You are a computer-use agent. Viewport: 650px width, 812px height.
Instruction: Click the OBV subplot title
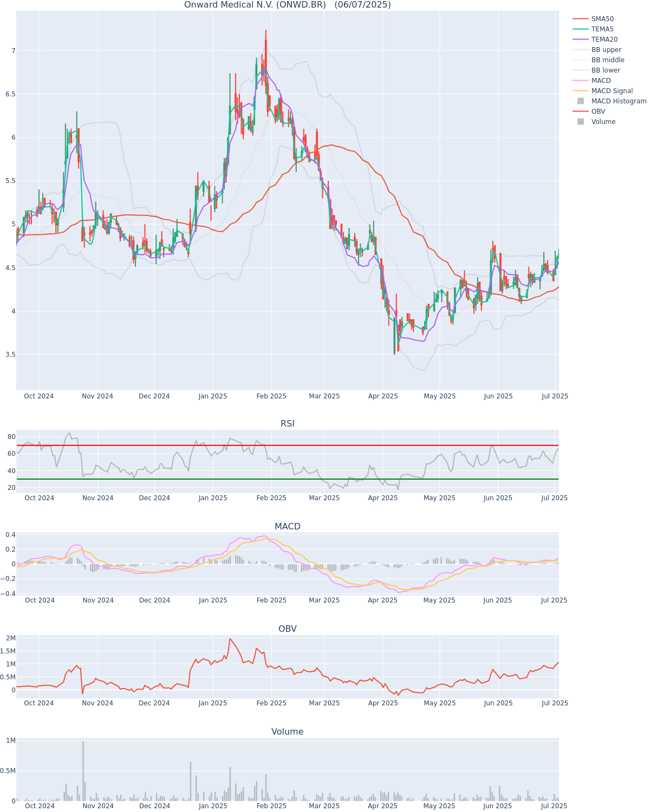point(288,629)
